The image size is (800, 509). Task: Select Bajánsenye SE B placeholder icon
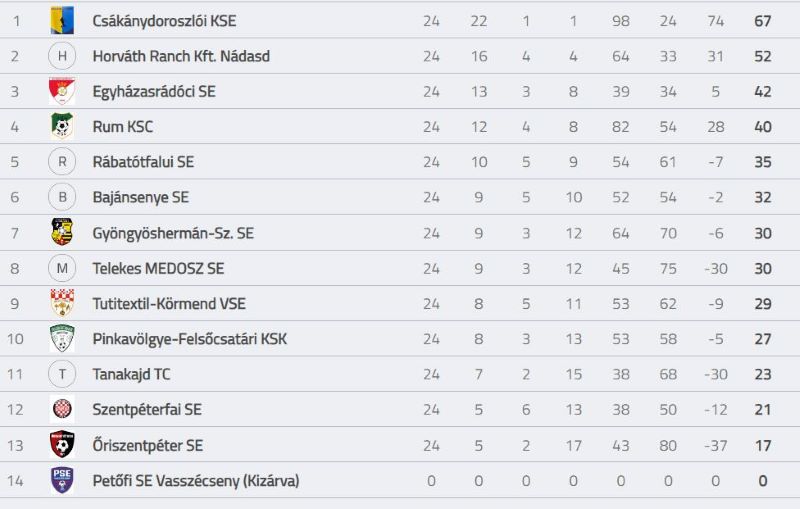[62, 197]
